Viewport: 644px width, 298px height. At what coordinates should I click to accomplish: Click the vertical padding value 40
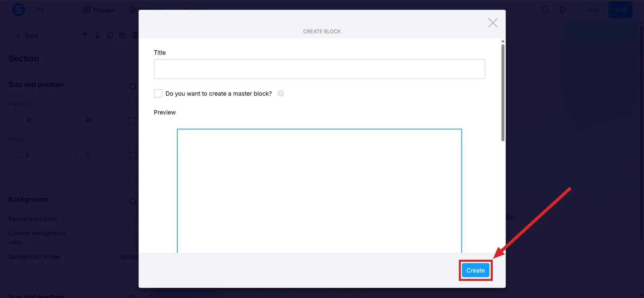click(29, 120)
